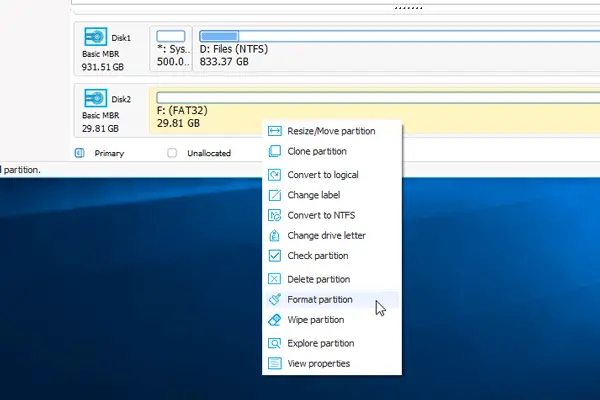Click the Convert to NTFS icon

274,215
